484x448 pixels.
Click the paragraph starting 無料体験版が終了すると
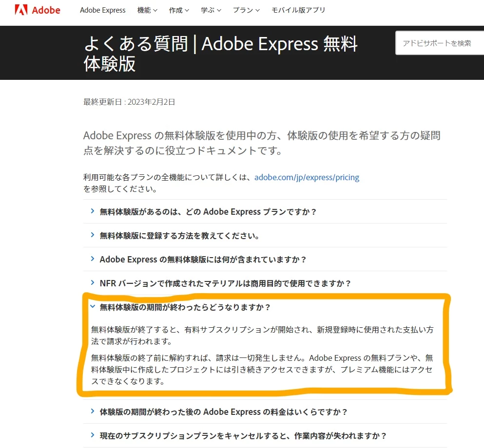pos(262,336)
